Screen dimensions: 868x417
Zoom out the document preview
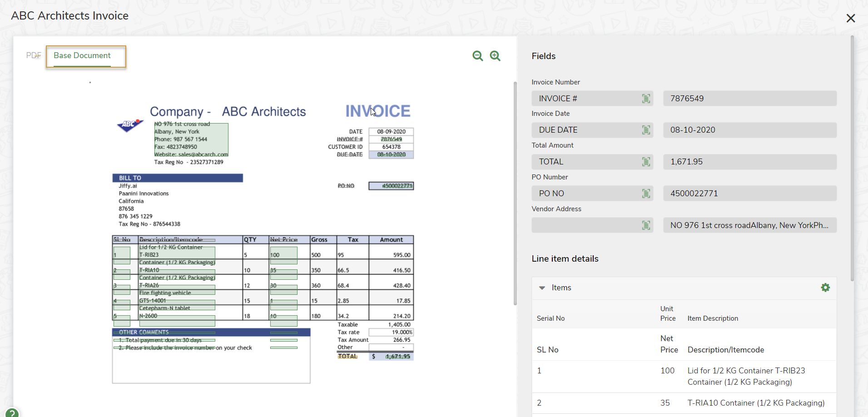477,56
